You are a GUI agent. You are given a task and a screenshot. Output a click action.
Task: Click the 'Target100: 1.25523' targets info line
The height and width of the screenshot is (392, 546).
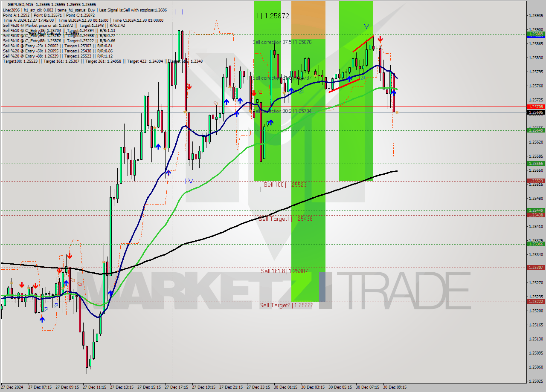102,61
